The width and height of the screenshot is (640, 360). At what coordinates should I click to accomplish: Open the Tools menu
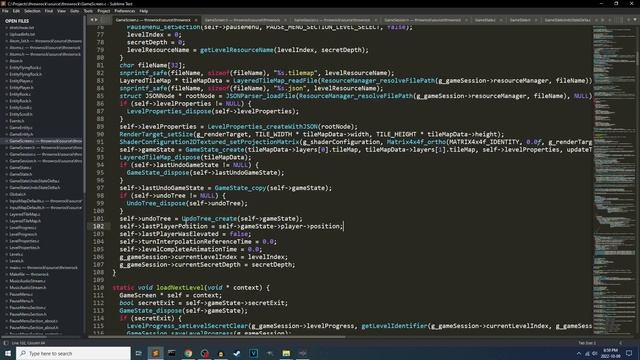[88, 11]
